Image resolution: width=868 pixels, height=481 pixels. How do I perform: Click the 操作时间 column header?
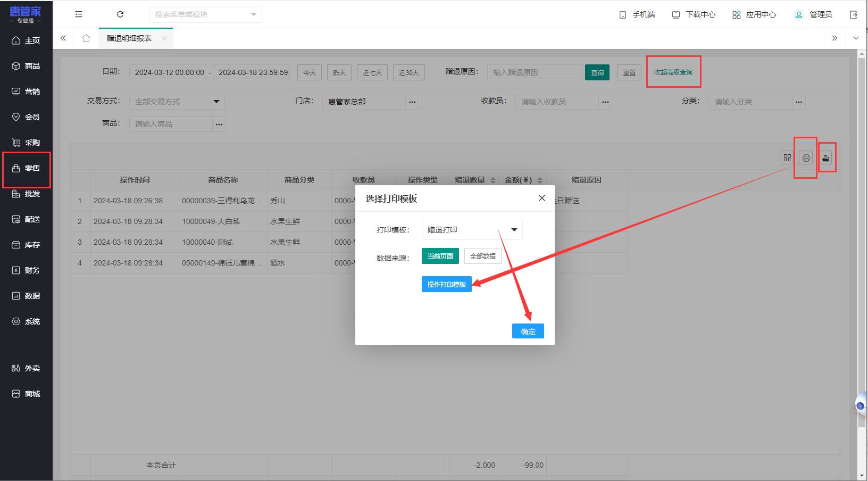pyautogui.click(x=135, y=180)
